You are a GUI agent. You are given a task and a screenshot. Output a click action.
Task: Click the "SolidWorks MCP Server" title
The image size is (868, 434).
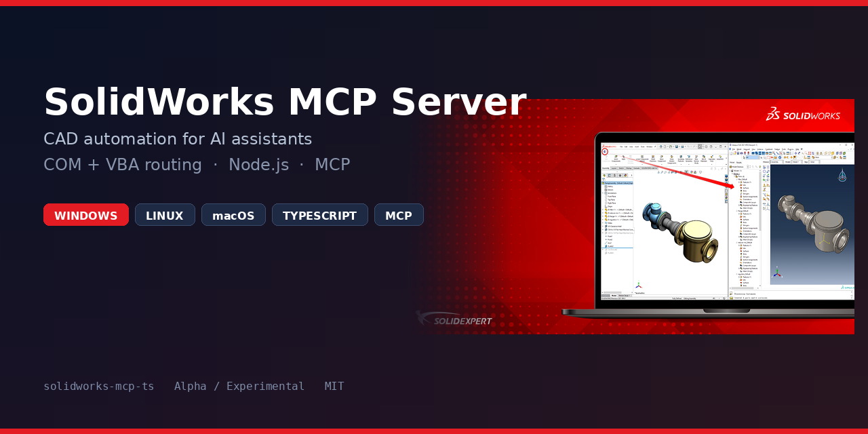pos(285,102)
